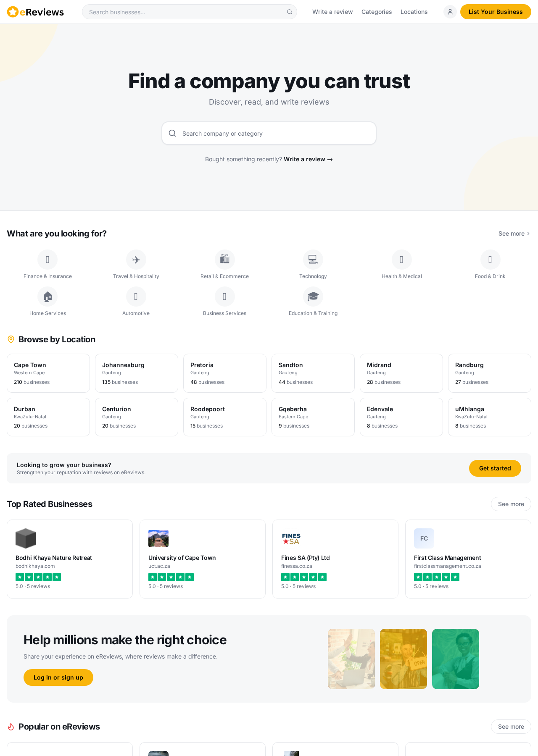Open the Travel & Hospitality airplane icon

point(136,260)
